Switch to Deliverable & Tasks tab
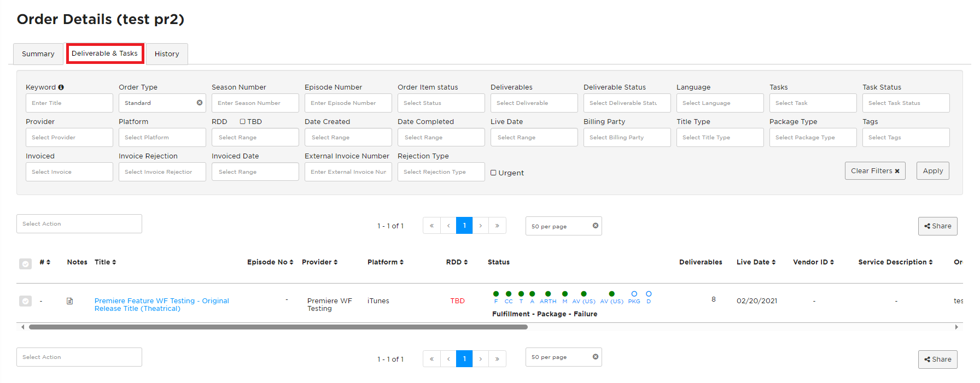This screenshot has height=383, width=980. 105,54
